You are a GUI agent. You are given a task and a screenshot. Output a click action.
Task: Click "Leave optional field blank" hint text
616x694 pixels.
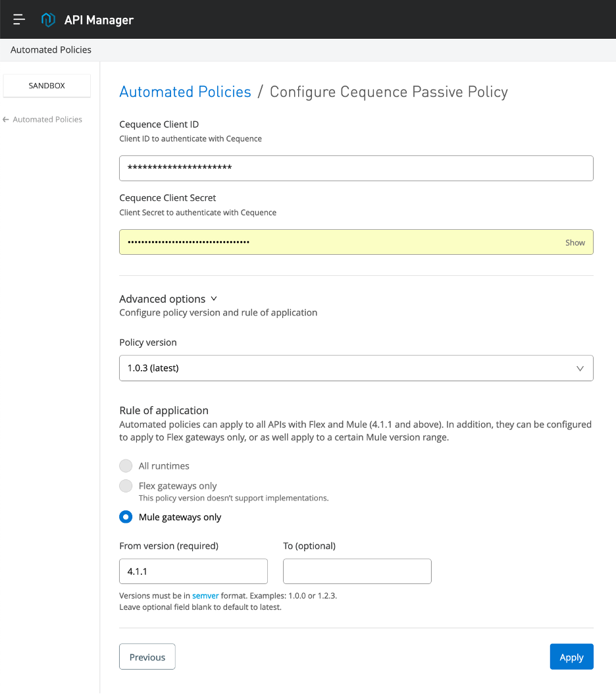201,607
